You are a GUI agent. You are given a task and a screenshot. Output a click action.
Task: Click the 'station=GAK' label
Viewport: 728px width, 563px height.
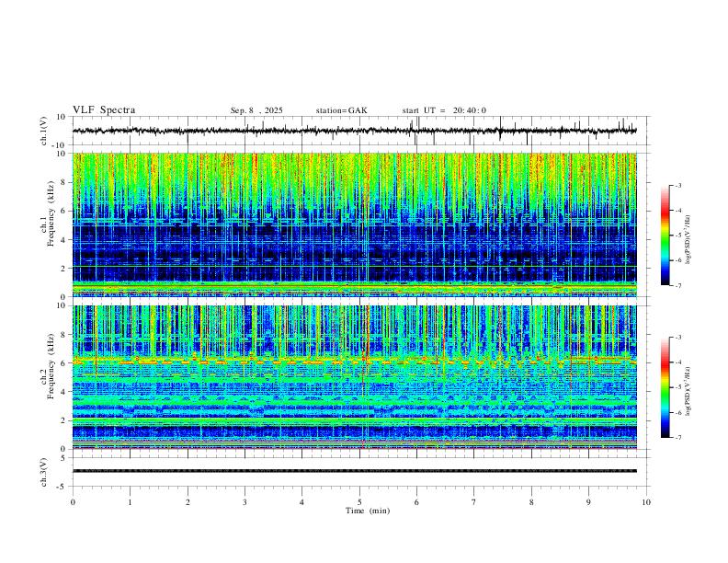341,110
